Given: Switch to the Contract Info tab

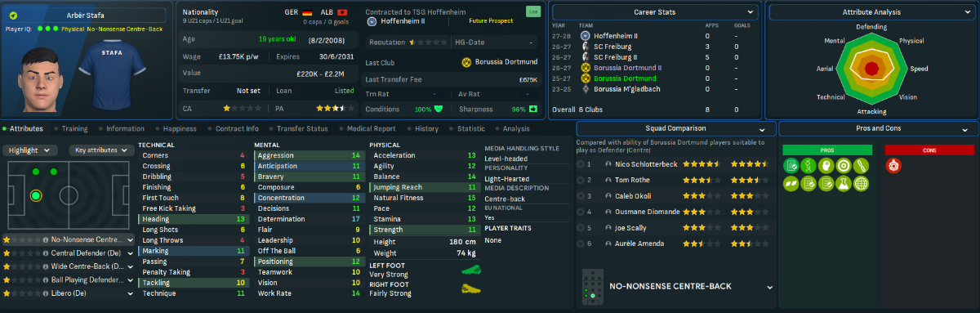Looking at the screenshot, I should (237, 128).
